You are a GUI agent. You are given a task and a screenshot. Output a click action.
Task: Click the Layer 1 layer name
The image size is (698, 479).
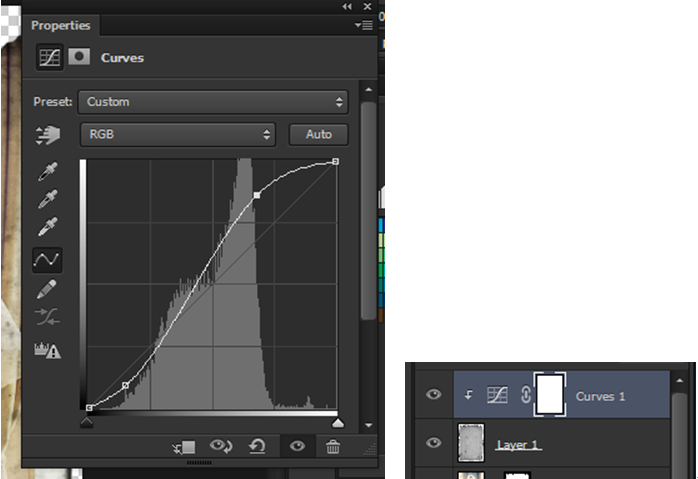click(x=518, y=445)
